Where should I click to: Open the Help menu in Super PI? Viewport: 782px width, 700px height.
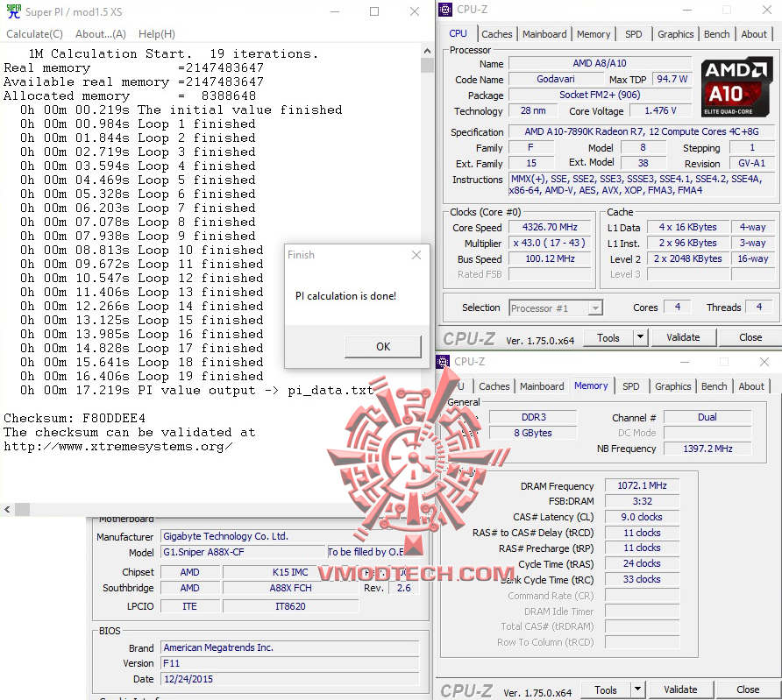coord(157,34)
